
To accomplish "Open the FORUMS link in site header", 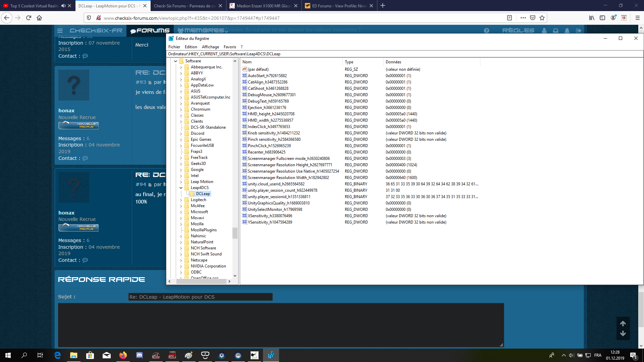I will coord(150,31).
